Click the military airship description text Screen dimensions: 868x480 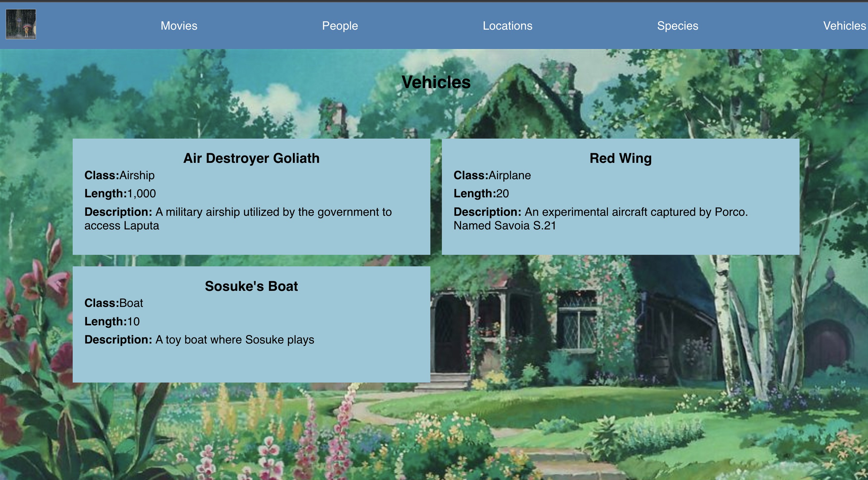click(x=238, y=219)
